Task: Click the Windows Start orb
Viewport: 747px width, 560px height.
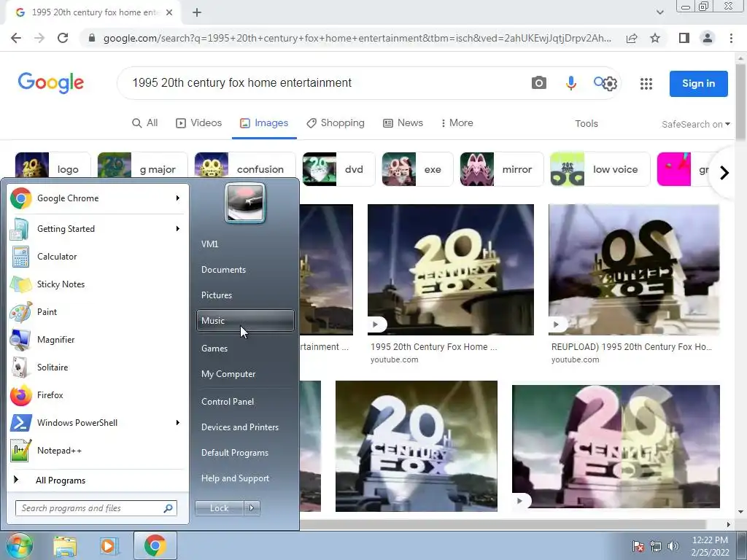Action: tap(19, 545)
